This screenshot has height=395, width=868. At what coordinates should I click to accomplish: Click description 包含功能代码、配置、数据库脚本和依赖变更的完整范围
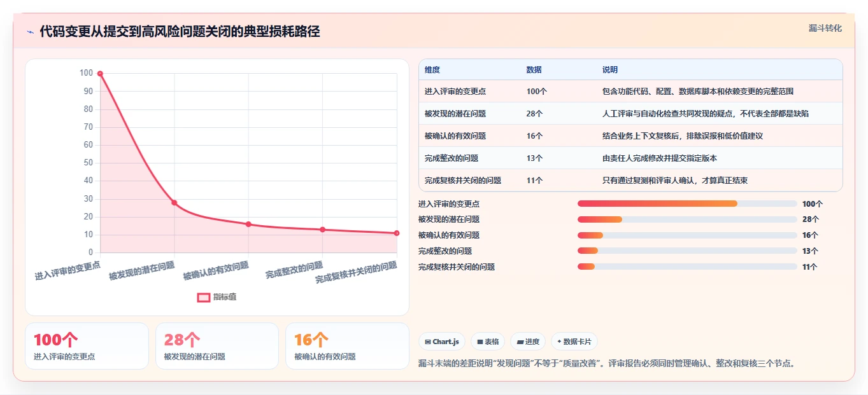click(698, 92)
